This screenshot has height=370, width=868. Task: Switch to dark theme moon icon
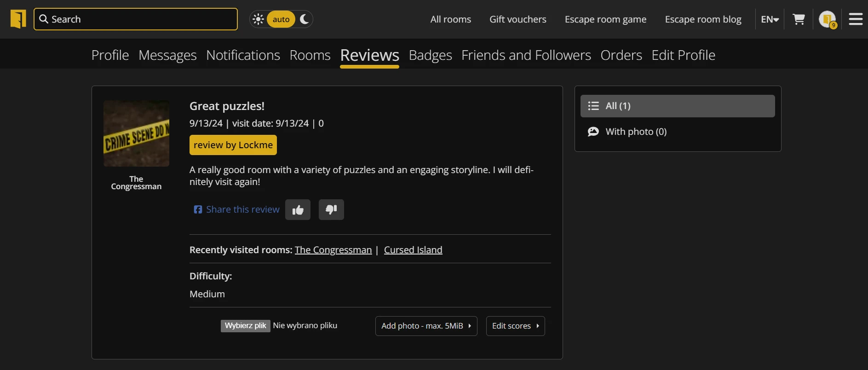click(304, 19)
